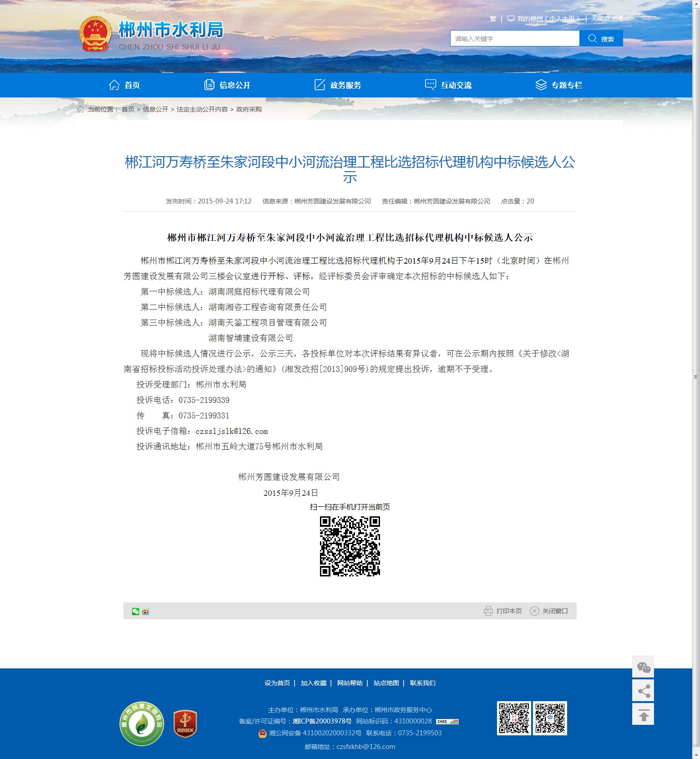Share article via Weibo icon
This screenshot has height=759, width=700.
[146, 611]
